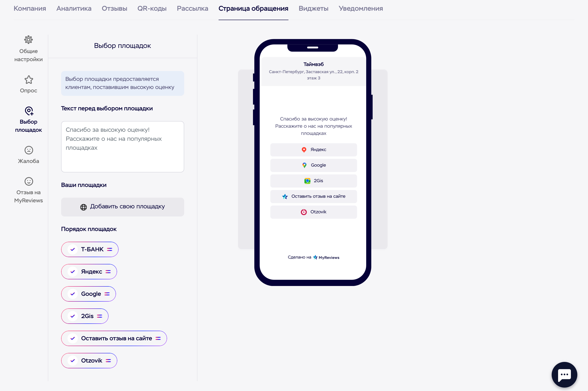Click drag handle icon next to 2Gis
Viewport: 588px width, 391px height.
coord(100,316)
